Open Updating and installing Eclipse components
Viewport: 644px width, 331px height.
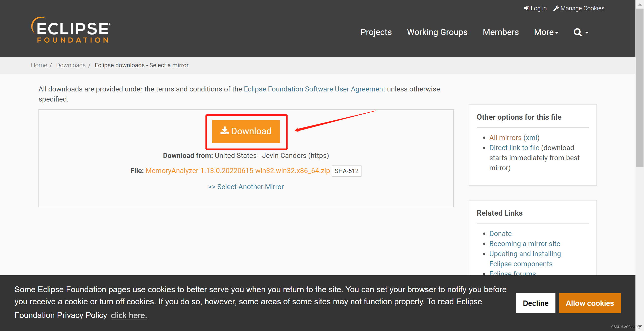coord(525,259)
